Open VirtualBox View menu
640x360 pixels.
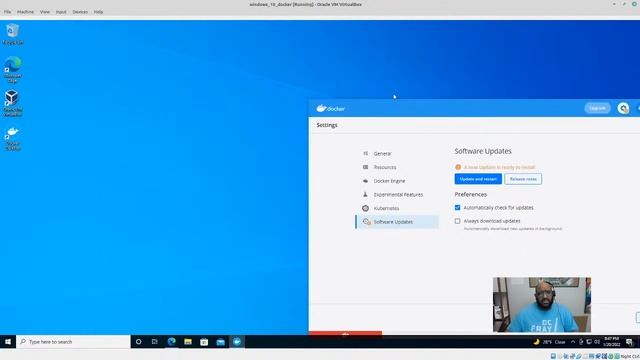pos(45,12)
